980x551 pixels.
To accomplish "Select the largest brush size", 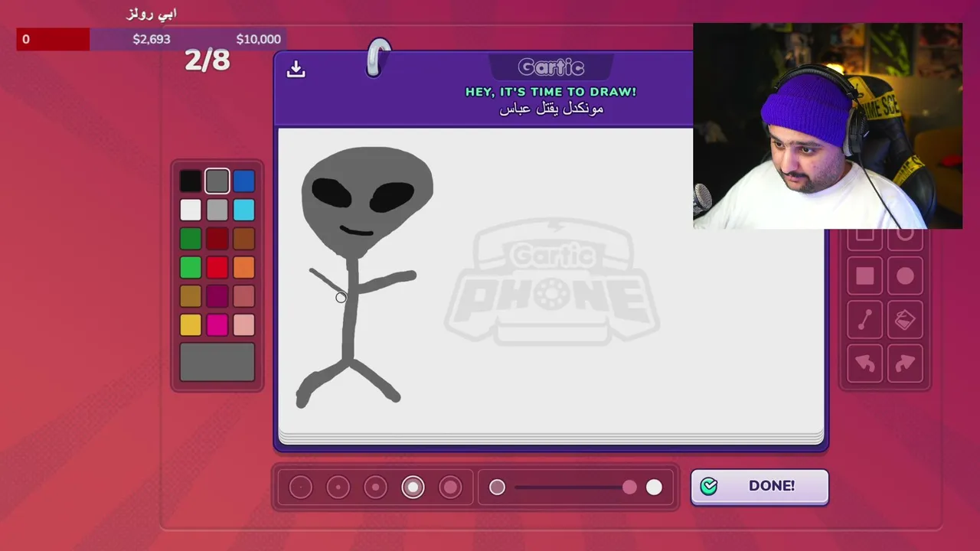I will (451, 487).
